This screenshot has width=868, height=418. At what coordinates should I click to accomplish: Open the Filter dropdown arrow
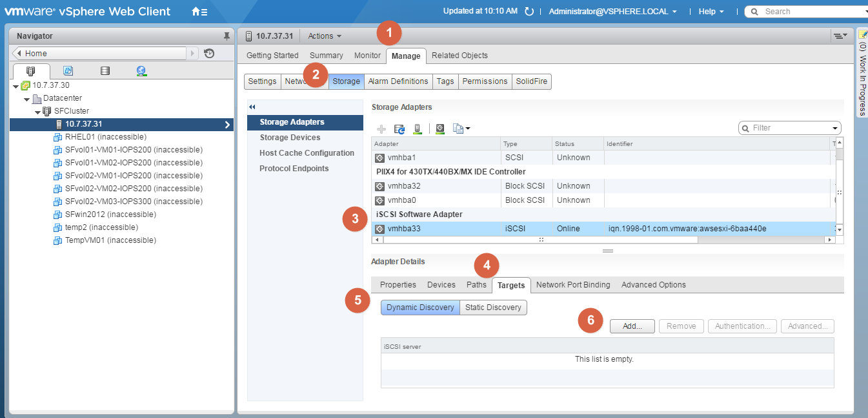click(836, 128)
